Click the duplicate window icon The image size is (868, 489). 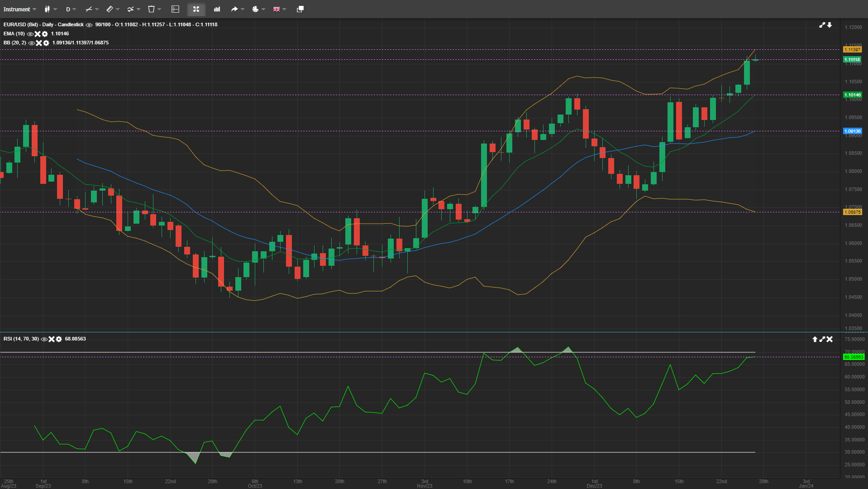pos(299,9)
